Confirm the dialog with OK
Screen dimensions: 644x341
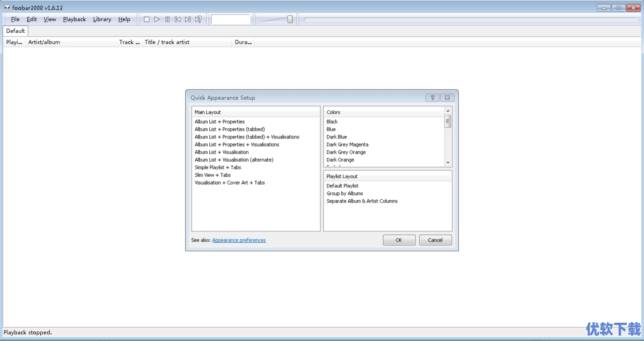pyautogui.click(x=399, y=240)
